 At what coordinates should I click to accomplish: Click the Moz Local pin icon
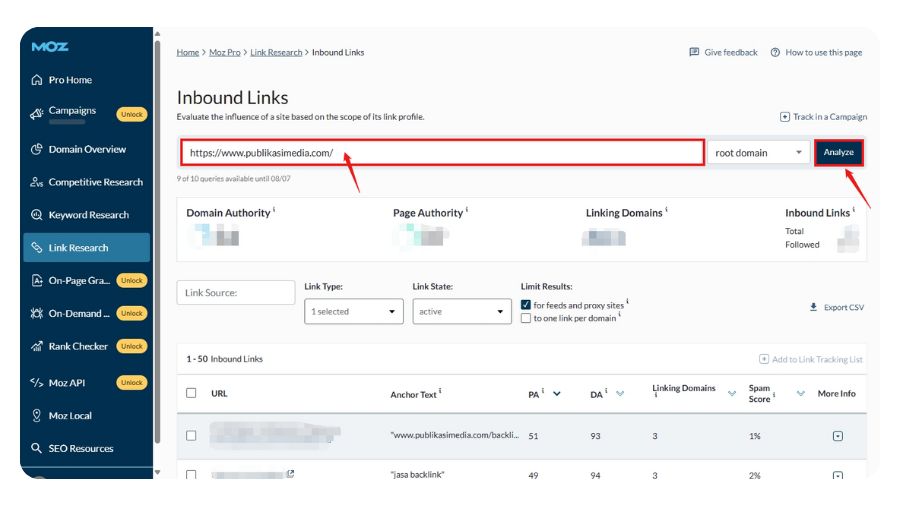click(x=37, y=415)
